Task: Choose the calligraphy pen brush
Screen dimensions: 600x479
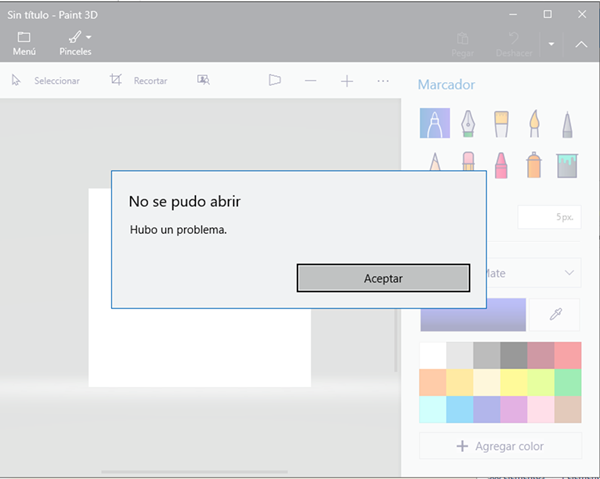Action: point(468,124)
